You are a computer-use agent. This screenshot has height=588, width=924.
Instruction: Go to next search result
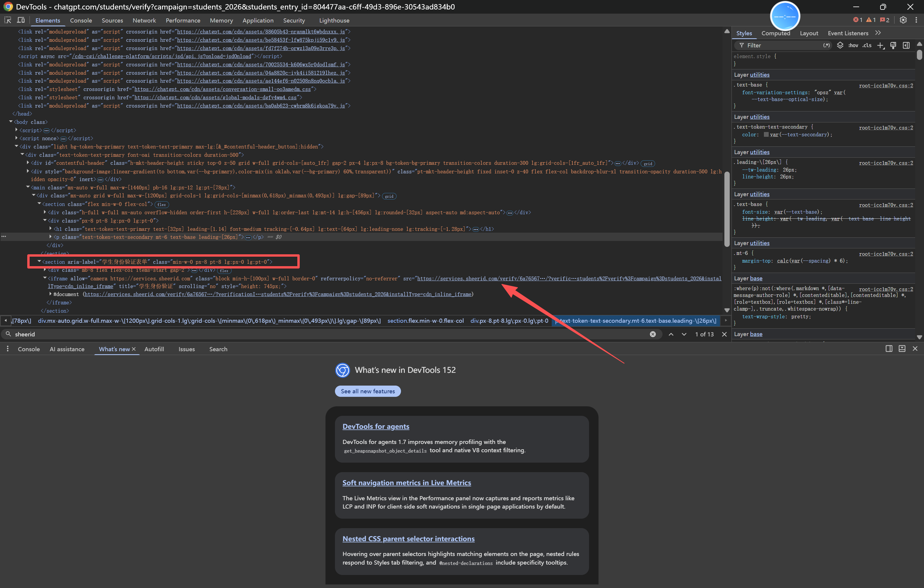coord(684,334)
